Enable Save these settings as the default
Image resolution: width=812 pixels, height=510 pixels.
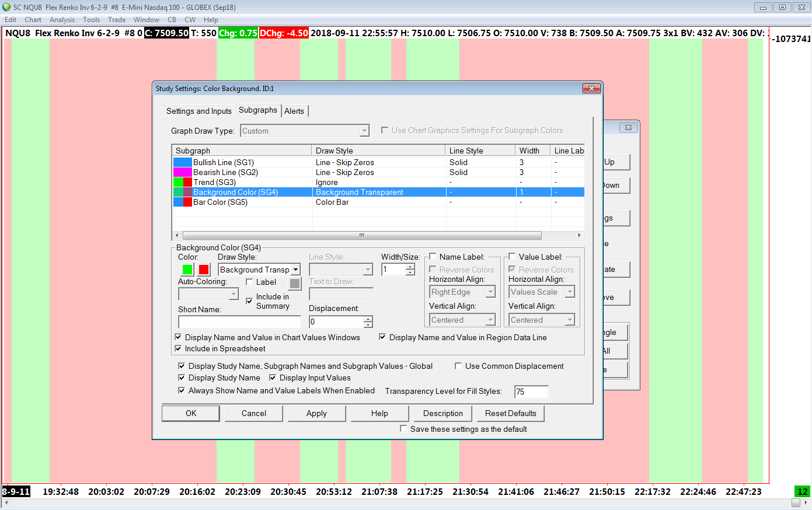click(403, 429)
